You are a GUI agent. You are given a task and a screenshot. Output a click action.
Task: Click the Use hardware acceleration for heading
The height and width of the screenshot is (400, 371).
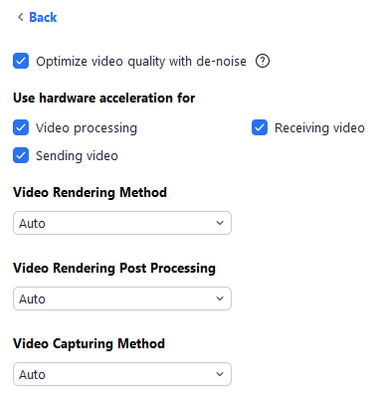tap(104, 98)
